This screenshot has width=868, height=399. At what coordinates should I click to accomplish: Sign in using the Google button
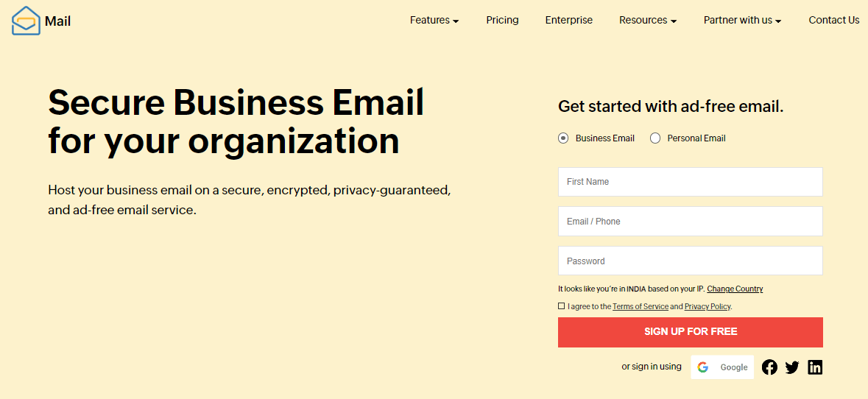[722, 367]
